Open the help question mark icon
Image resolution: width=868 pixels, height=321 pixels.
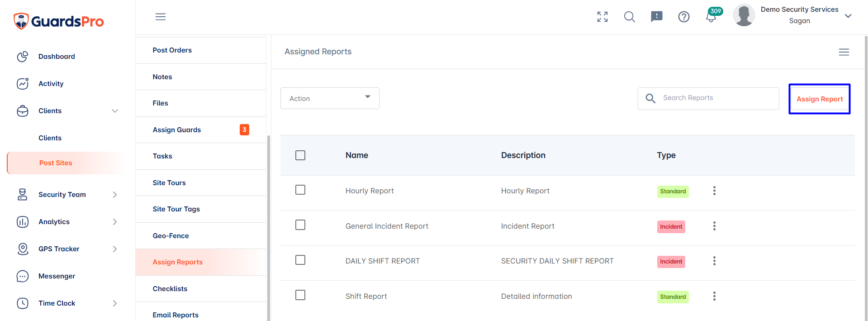(683, 17)
